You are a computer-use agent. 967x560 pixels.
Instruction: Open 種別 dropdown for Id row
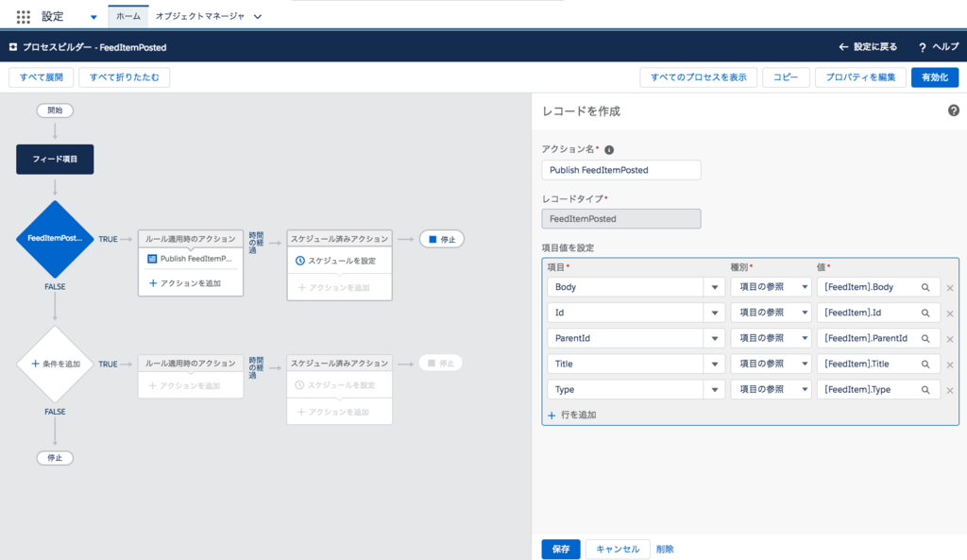click(771, 313)
